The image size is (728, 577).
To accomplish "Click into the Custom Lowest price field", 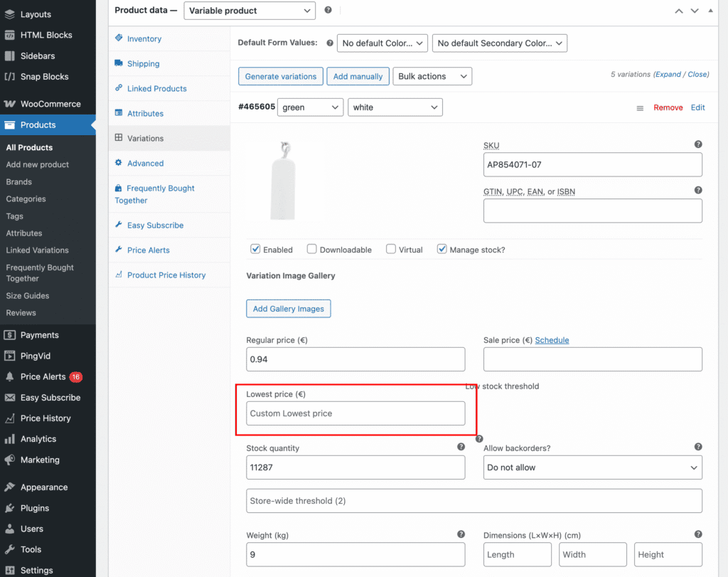I will point(355,413).
